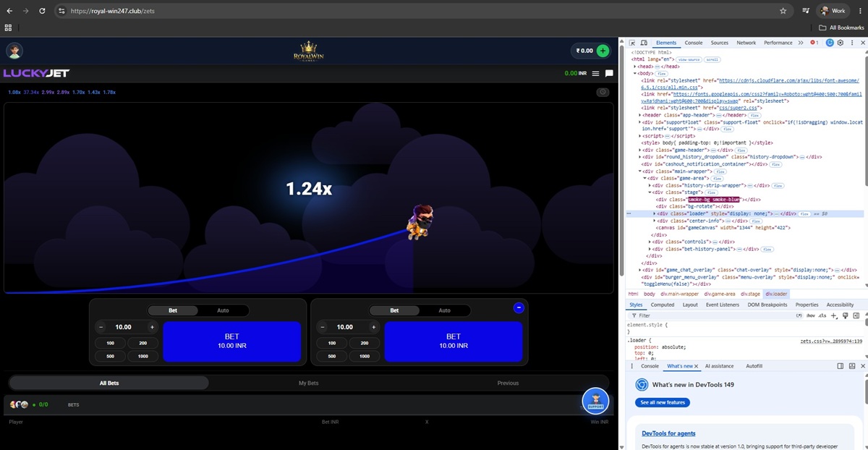This screenshot has height=450, width=868.
Task: Open the game chat bubble icon
Action: click(x=609, y=73)
